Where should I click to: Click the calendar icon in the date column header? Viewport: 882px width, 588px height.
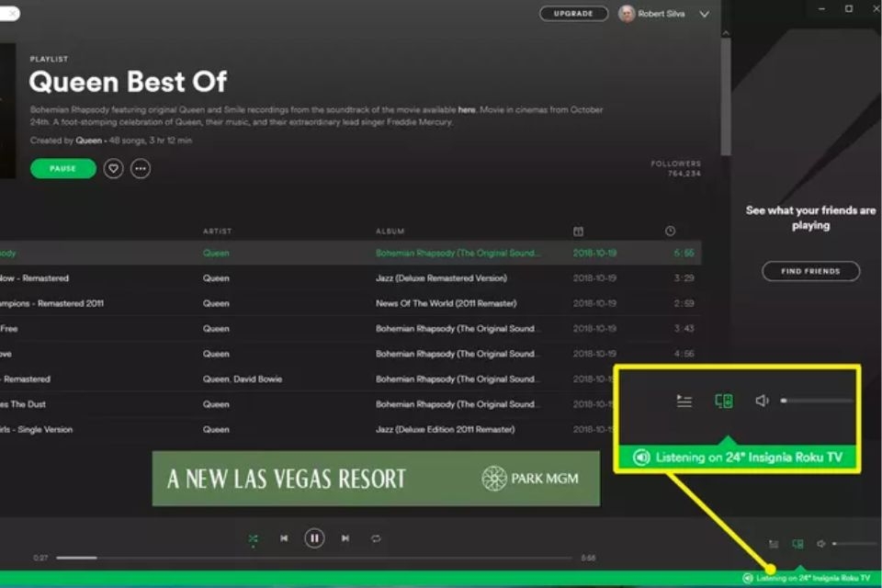pos(577,231)
